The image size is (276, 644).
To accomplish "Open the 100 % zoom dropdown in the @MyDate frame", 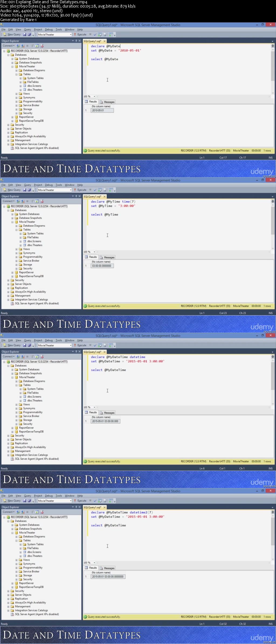I will click(94, 97).
